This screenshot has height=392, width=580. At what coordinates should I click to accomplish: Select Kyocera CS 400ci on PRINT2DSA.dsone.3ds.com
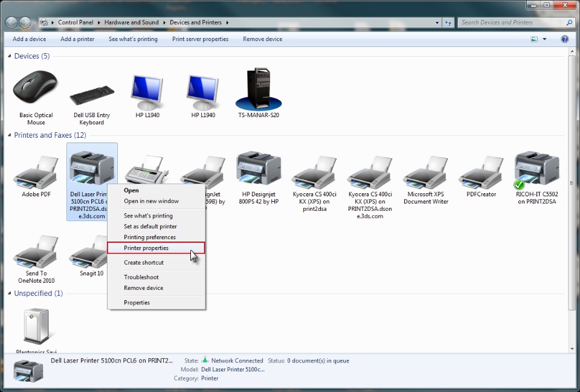click(370, 187)
